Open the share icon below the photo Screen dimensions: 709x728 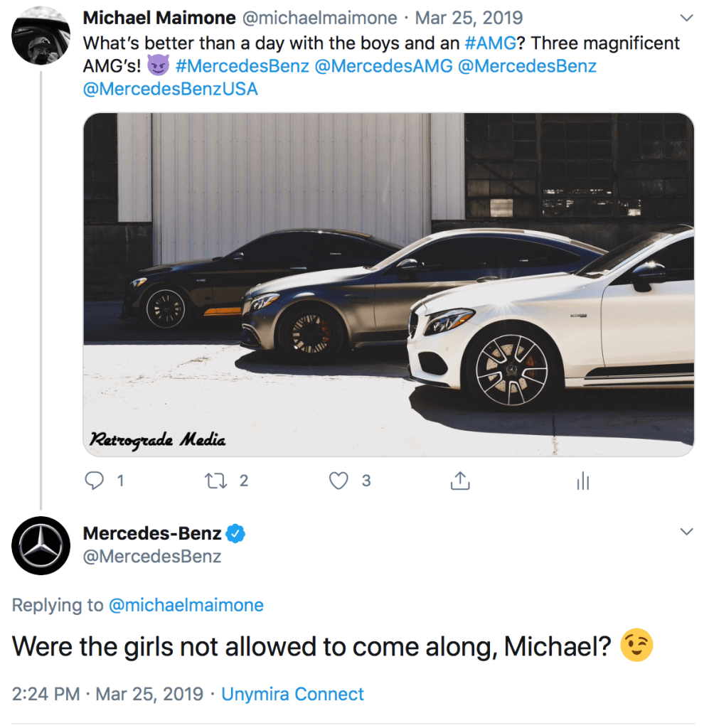click(460, 481)
